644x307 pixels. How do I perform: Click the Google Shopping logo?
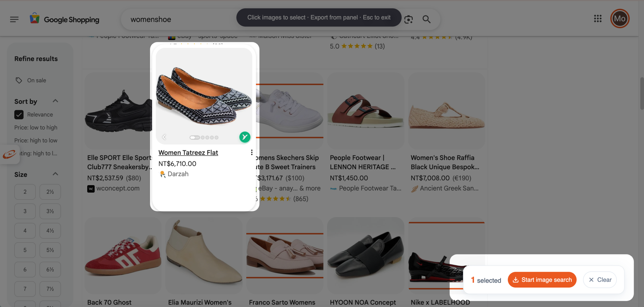tap(64, 19)
